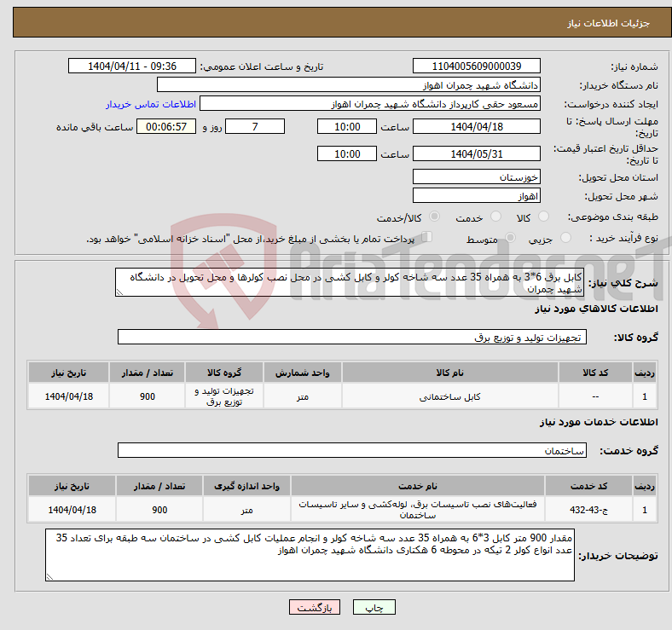Click the شرح کلی نیاز description textarea

coord(350,282)
